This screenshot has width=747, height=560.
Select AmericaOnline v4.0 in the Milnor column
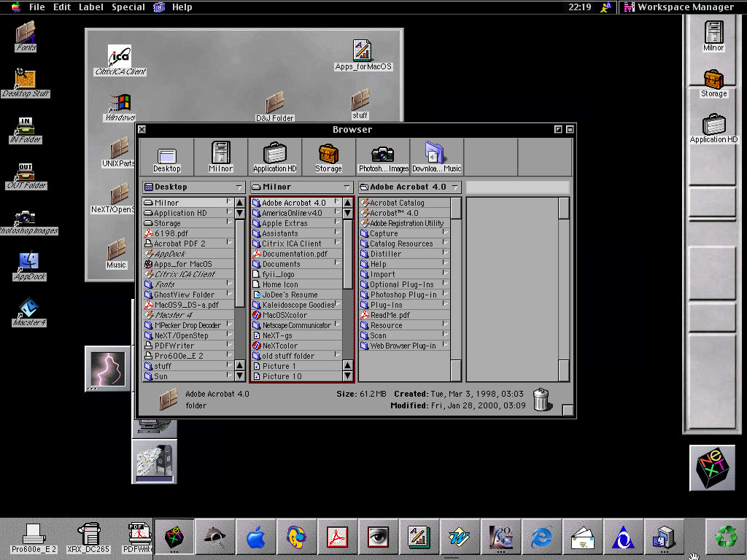[296, 213]
